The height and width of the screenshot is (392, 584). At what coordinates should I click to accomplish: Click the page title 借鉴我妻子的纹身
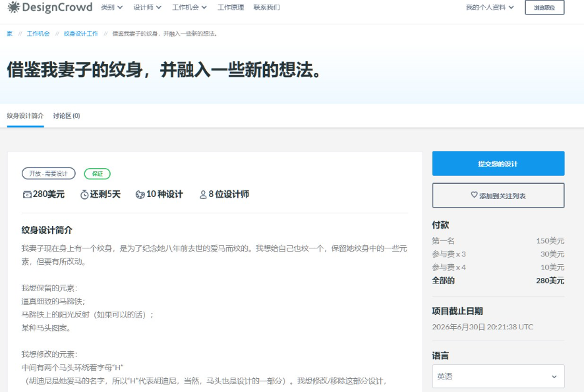click(x=164, y=70)
